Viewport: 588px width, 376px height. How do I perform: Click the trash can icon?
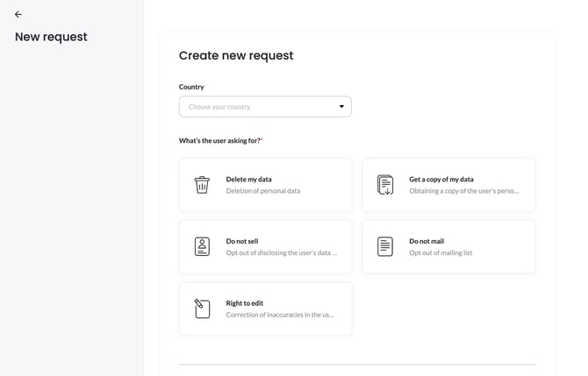202,185
